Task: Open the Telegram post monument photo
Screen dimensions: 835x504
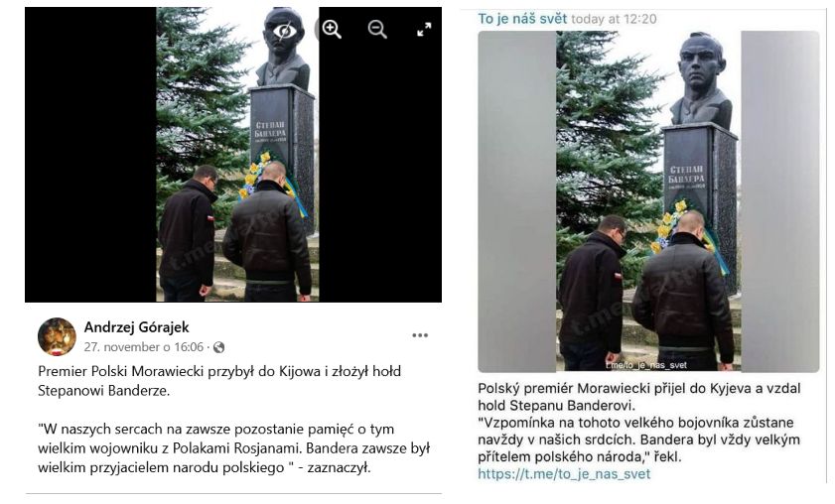Action: (x=648, y=201)
